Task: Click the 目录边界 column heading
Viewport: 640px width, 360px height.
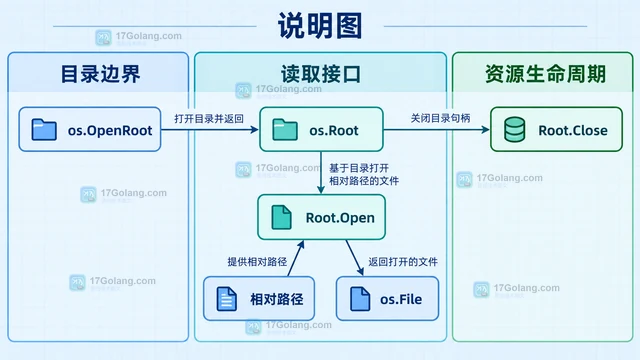Action: [100, 74]
